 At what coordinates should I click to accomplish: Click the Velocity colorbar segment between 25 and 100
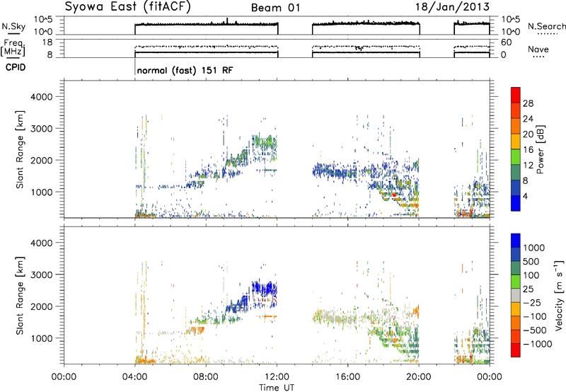[x=516, y=282]
